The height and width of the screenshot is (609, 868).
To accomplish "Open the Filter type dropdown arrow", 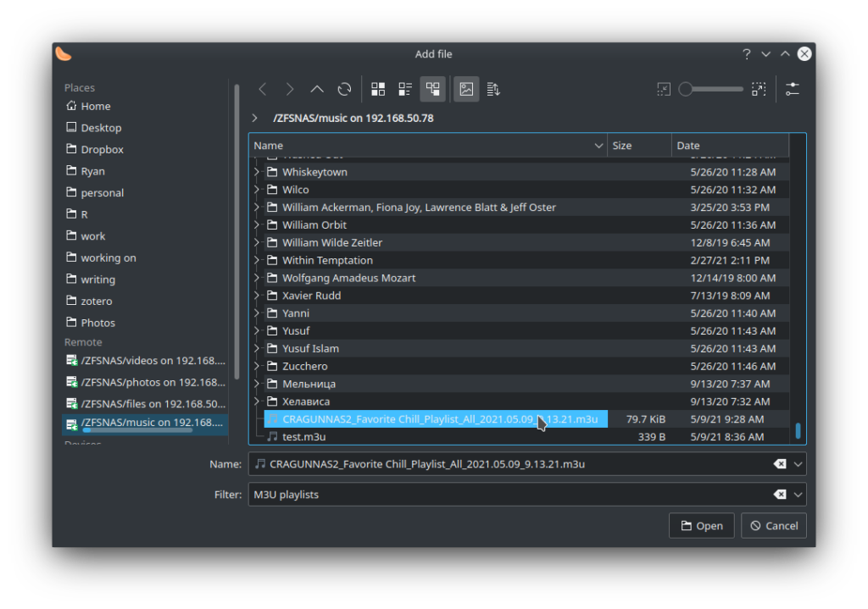I will click(x=798, y=495).
